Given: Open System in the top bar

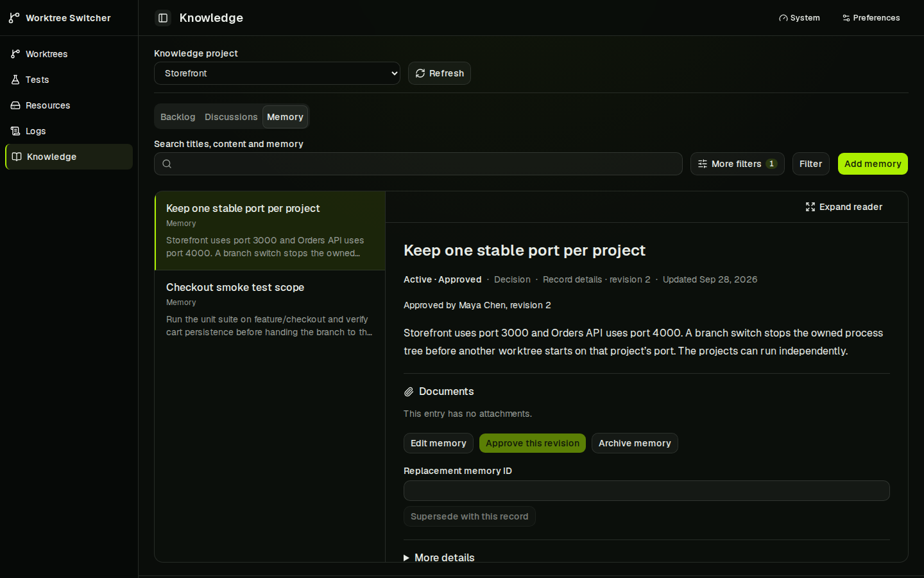Looking at the screenshot, I should click(x=800, y=18).
